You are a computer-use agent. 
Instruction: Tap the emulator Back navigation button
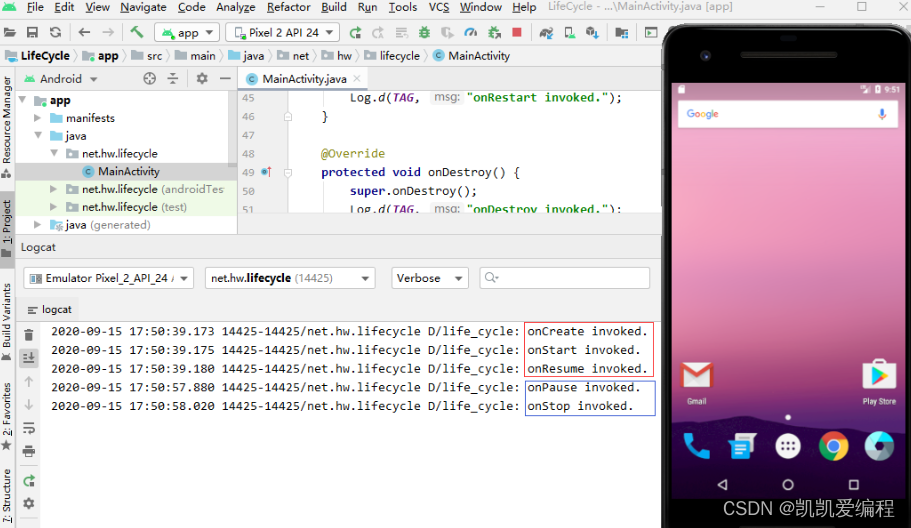(722, 484)
